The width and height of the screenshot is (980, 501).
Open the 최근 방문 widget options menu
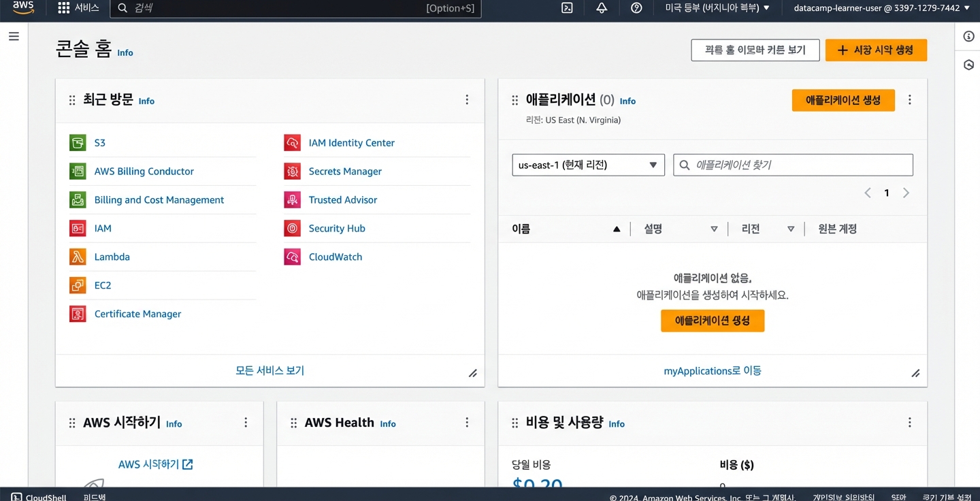[x=467, y=100]
